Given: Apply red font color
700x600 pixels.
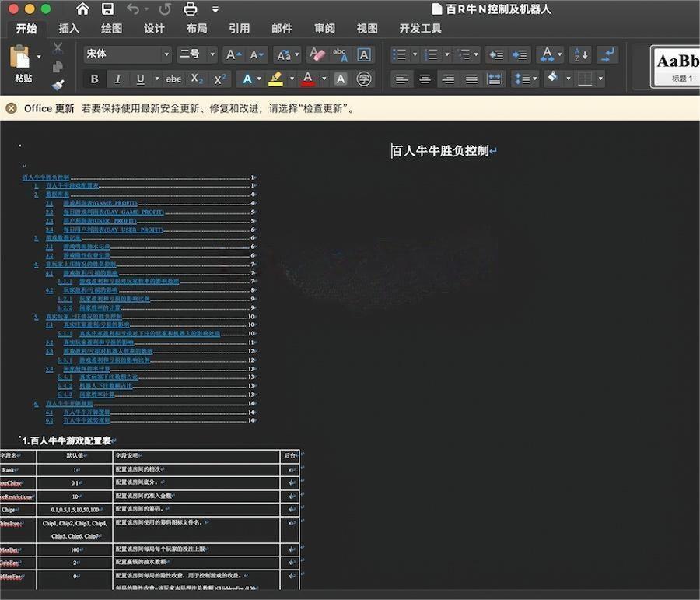Looking at the screenshot, I should pyautogui.click(x=307, y=79).
